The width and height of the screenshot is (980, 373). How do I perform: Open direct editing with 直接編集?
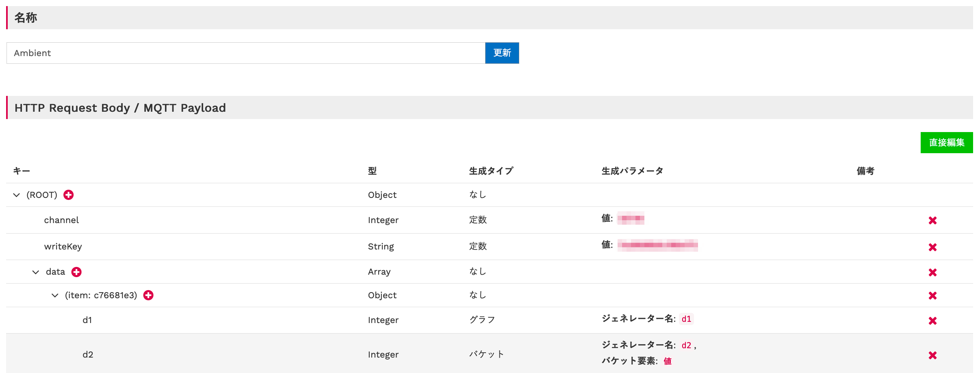tap(946, 143)
